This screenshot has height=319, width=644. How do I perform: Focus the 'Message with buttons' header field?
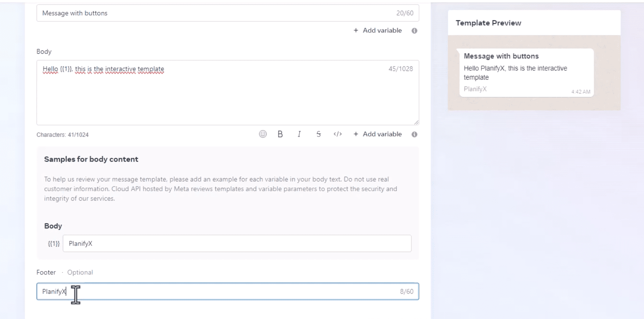216,13
